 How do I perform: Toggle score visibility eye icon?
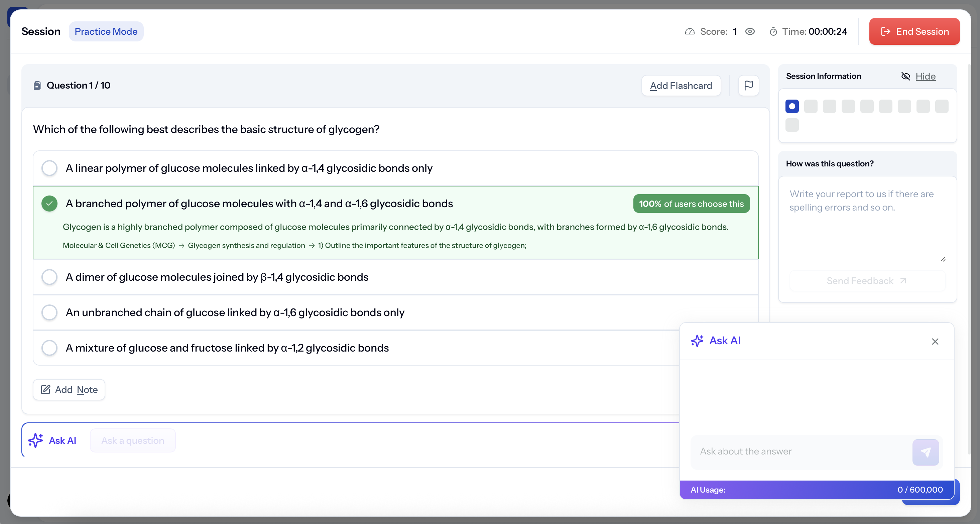pyautogui.click(x=750, y=31)
